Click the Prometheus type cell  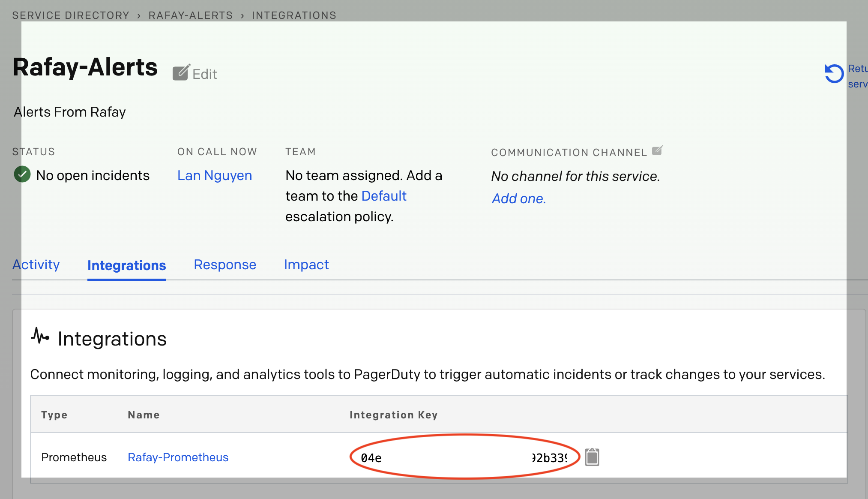[x=74, y=457]
